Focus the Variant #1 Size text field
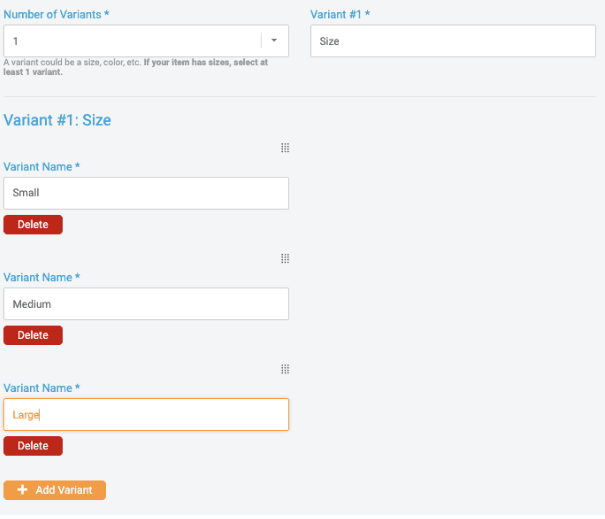This screenshot has width=605, height=519. (453, 41)
